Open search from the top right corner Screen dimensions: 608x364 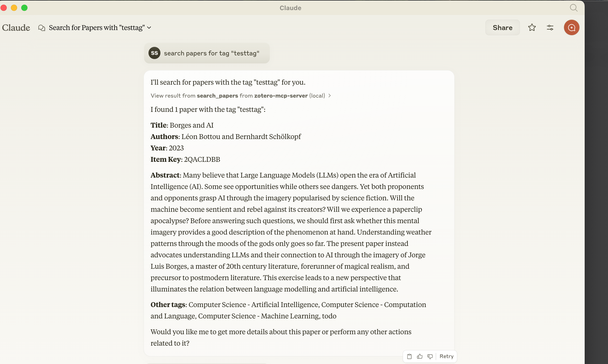pyautogui.click(x=574, y=8)
